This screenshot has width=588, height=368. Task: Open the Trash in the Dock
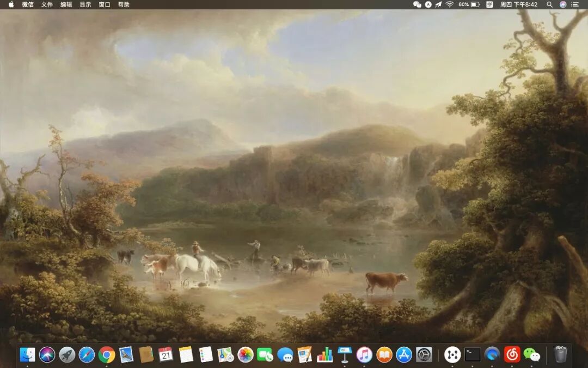pyautogui.click(x=561, y=355)
